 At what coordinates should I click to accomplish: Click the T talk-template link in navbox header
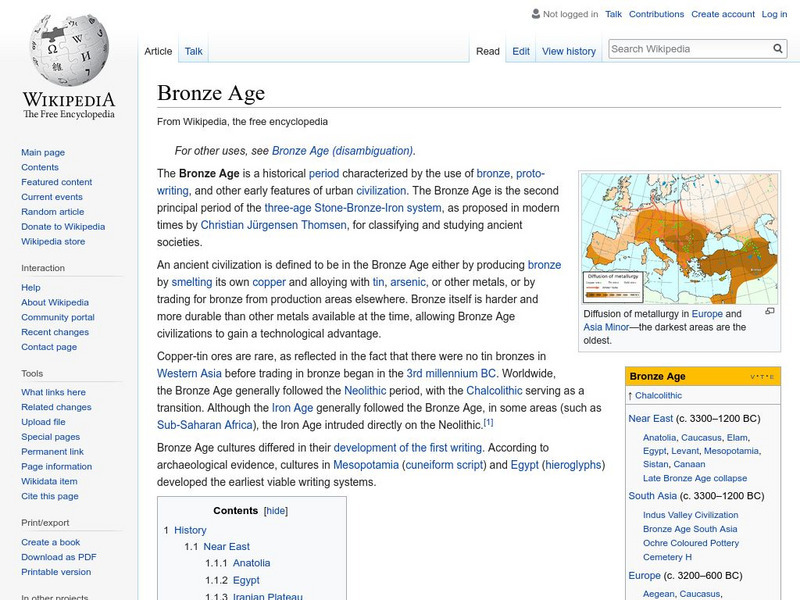coord(762,377)
